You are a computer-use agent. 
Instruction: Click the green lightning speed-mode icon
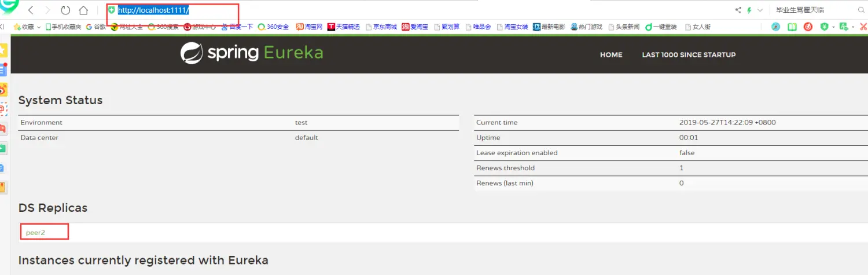click(750, 10)
